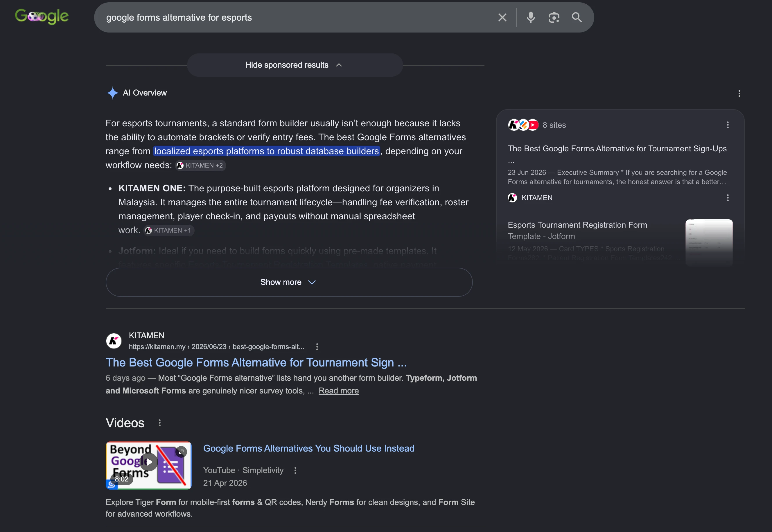Open AI Overview three-dot options menu
Screen dimensions: 772x532
pos(739,93)
